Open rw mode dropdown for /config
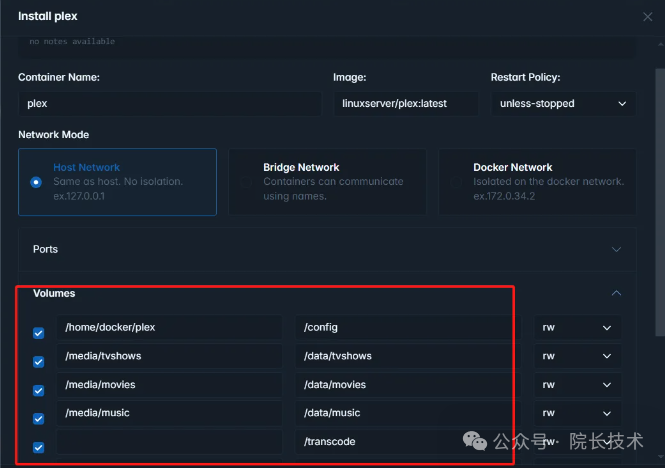 coord(578,327)
